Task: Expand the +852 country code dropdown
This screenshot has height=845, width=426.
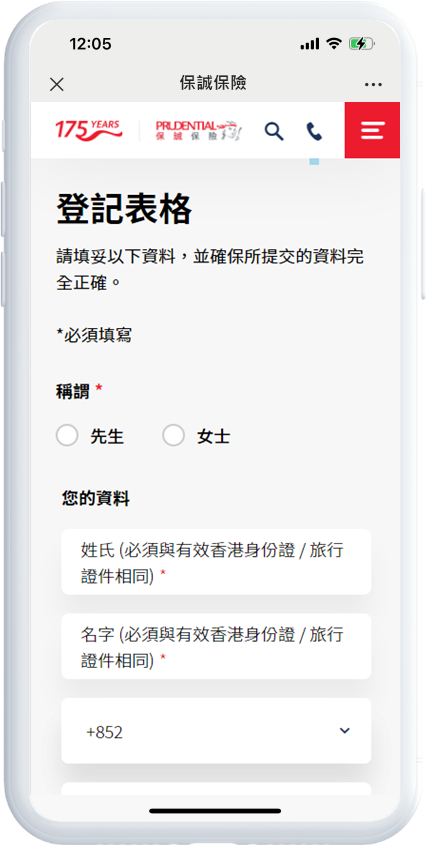Action: (216, 731)
